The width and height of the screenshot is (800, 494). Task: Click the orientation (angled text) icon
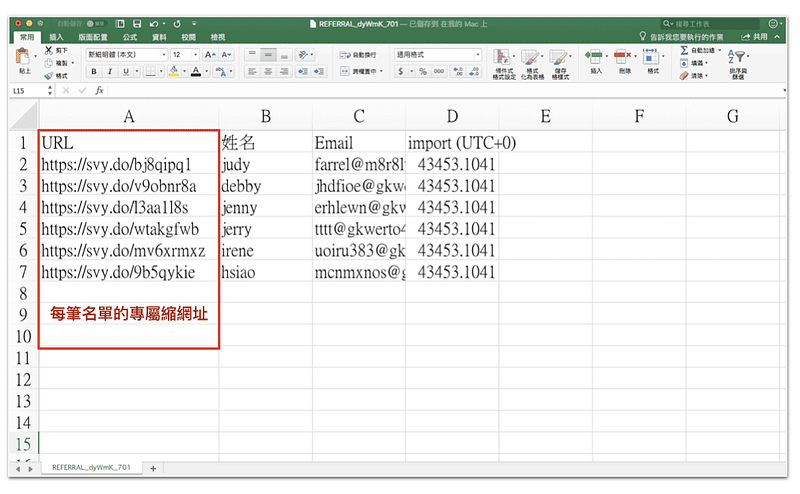[x=304, y=55]
